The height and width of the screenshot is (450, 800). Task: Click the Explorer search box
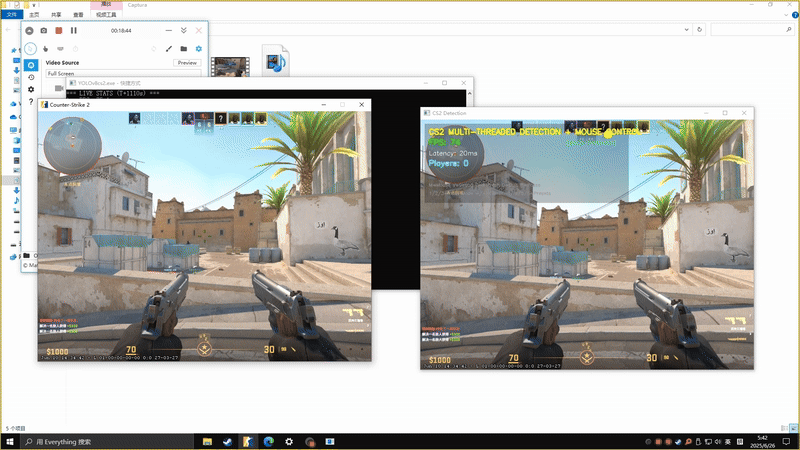pyautogui.click(x=752, y=30)
